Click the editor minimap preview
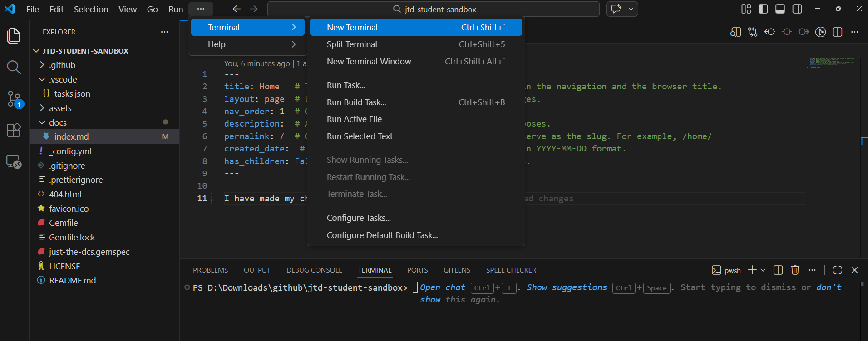The image size is (868, 341). click(832, 63)
